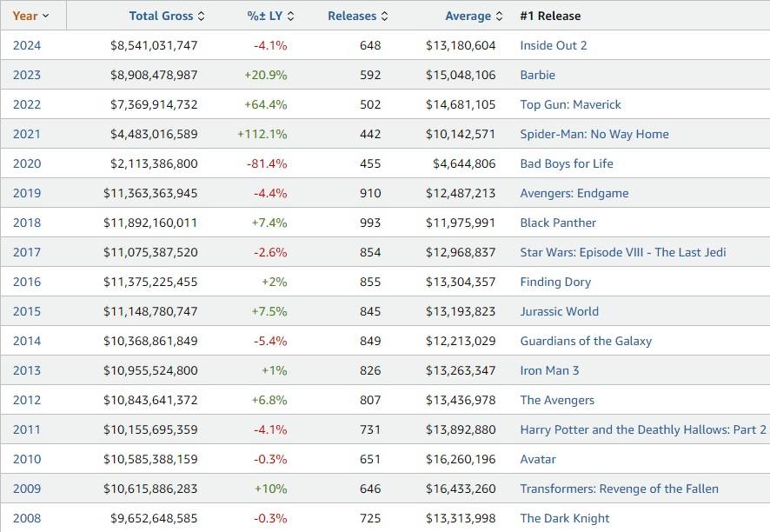Open the Barbie release link
Viewport: 770px width, 532px height.
[x=537, y=75]
